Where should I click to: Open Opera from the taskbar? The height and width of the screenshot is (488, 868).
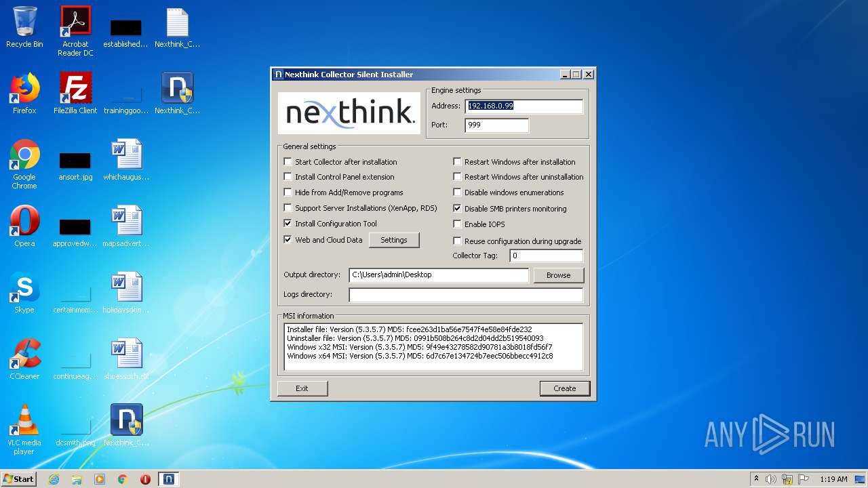(x=145, y=479)
